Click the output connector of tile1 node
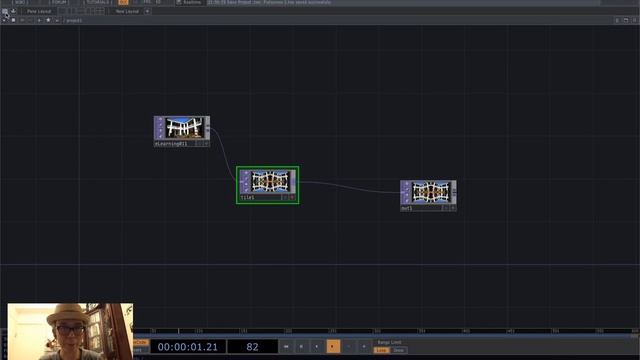Image resolution: width=640 pixels, height=360 pixels. 293,182
